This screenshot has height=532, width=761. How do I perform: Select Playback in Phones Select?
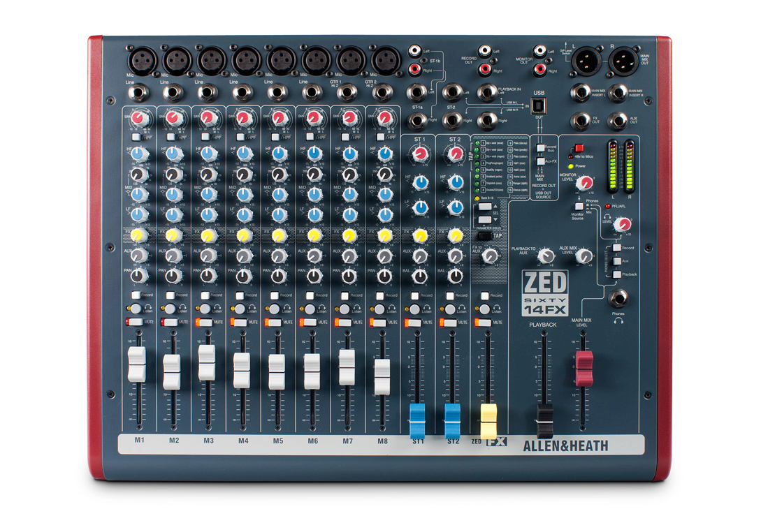point(617,275)
